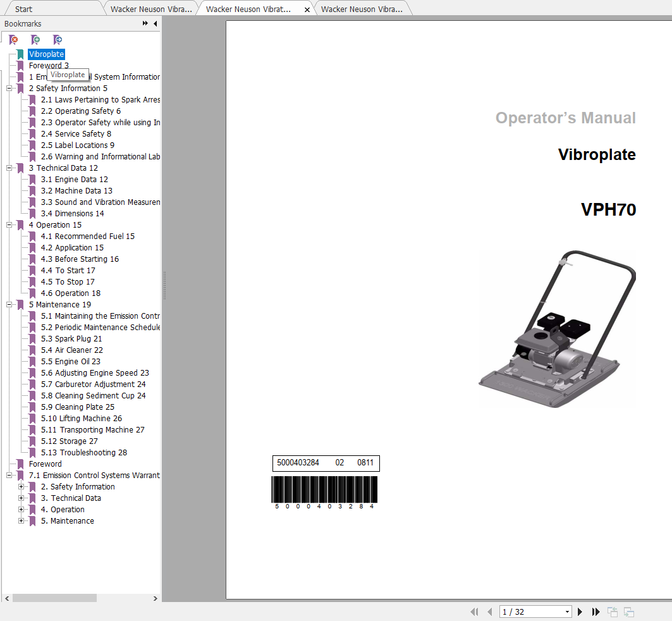
Task: Collapse the Bookmarks panel arrow
Action: pos(155,23)
